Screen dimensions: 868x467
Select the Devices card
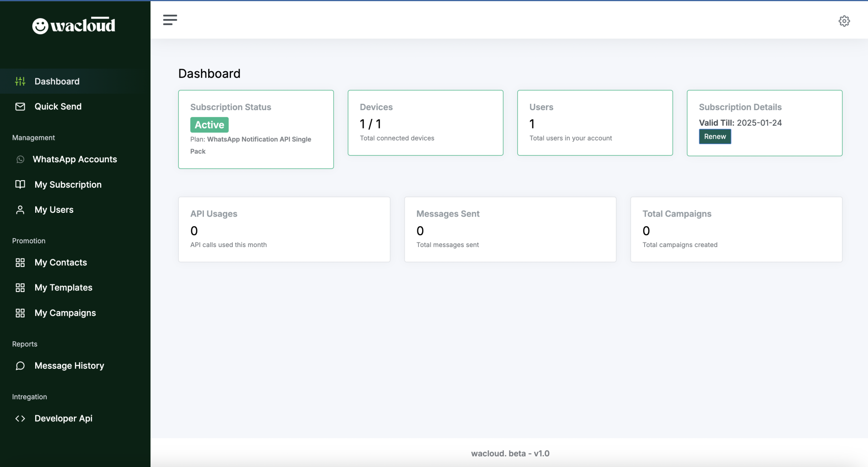coord(425,123)
